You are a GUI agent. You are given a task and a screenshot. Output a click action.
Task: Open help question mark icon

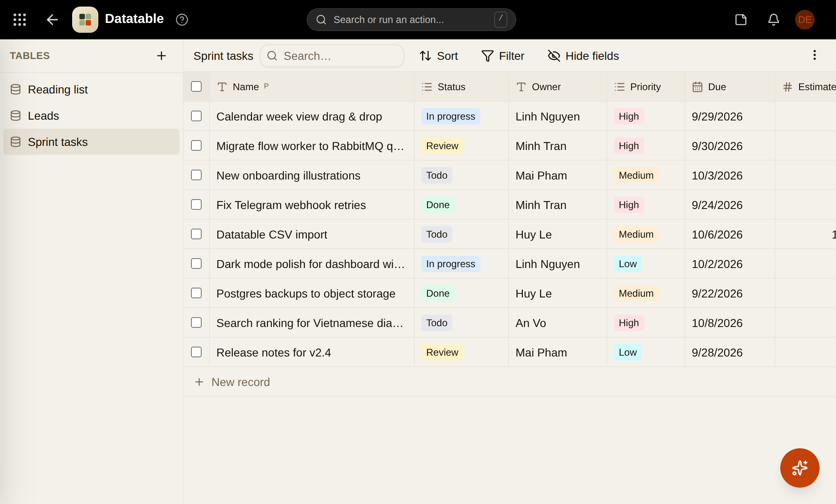click(x=182, y=20)
